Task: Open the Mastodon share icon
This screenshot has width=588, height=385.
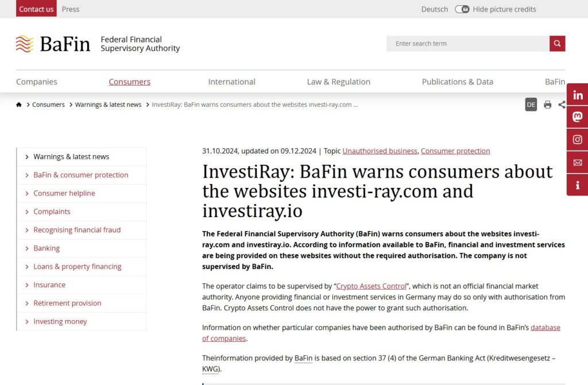Action: pos(577,117)
